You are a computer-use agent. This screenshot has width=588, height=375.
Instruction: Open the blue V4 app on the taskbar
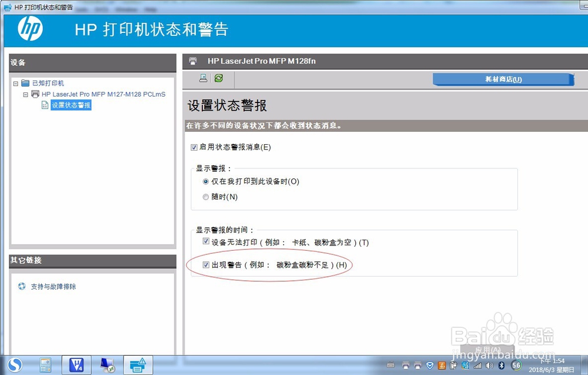point(76,365)
